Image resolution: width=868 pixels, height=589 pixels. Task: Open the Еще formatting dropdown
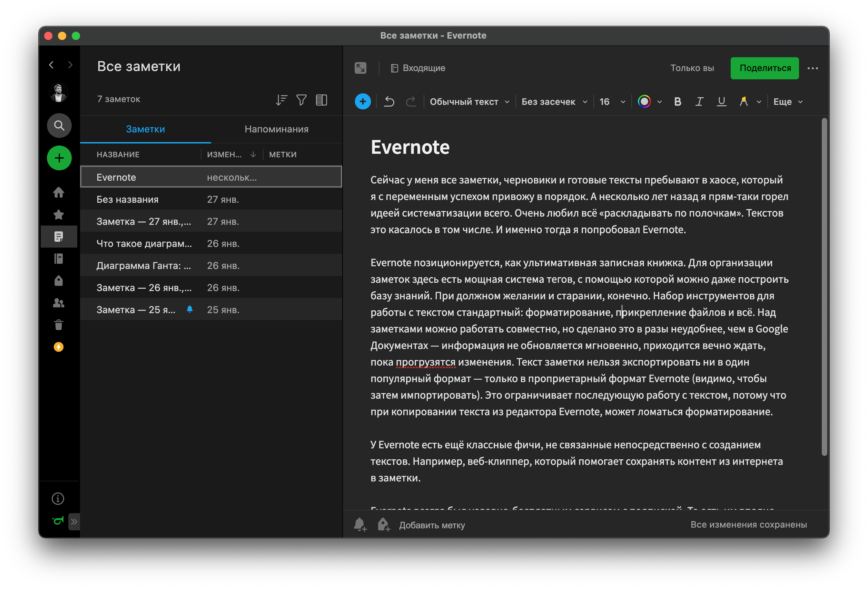click(788, 101)
